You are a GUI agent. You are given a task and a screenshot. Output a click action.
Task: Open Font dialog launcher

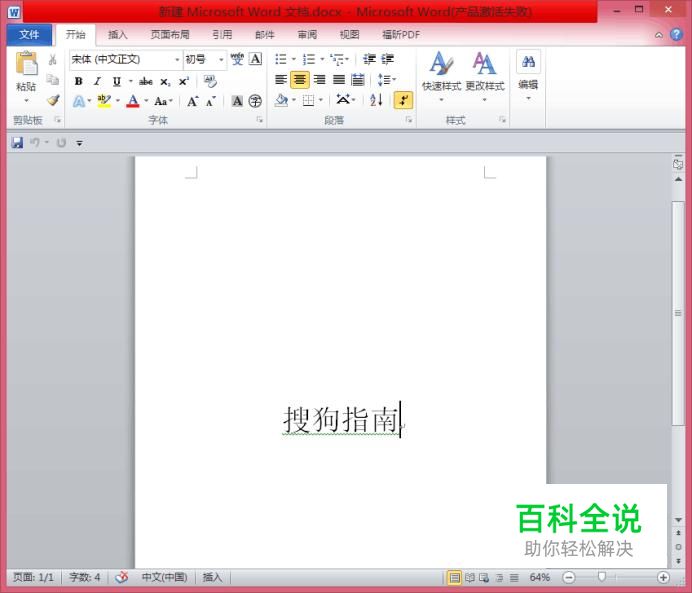[260, 120]
